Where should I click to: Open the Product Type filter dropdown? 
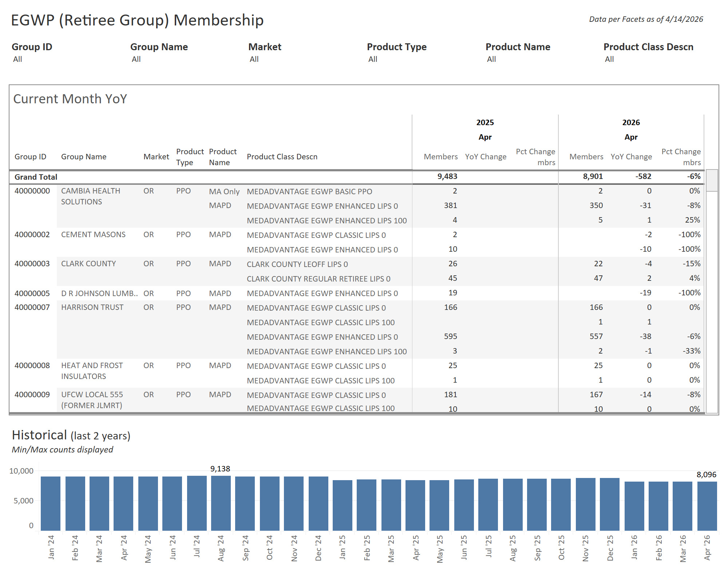pos(372,59)
